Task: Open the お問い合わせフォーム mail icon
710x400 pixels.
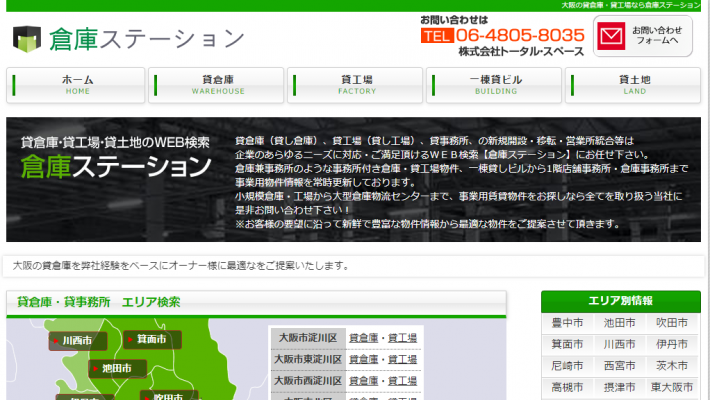Action: 610,37
